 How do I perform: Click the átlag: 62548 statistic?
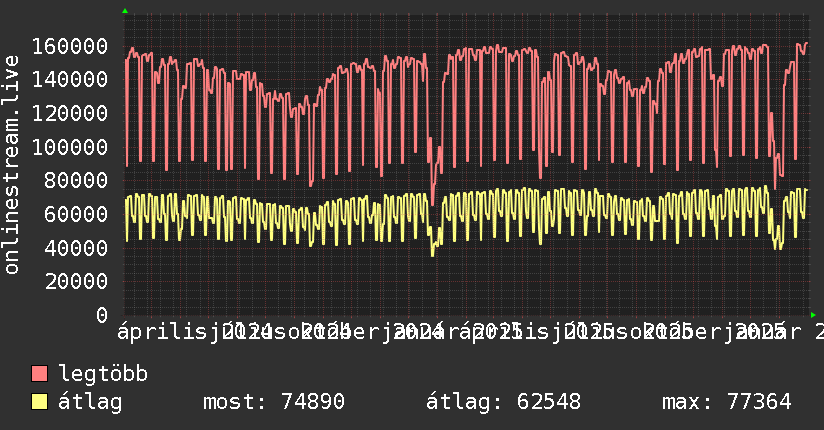pos(503,402)
